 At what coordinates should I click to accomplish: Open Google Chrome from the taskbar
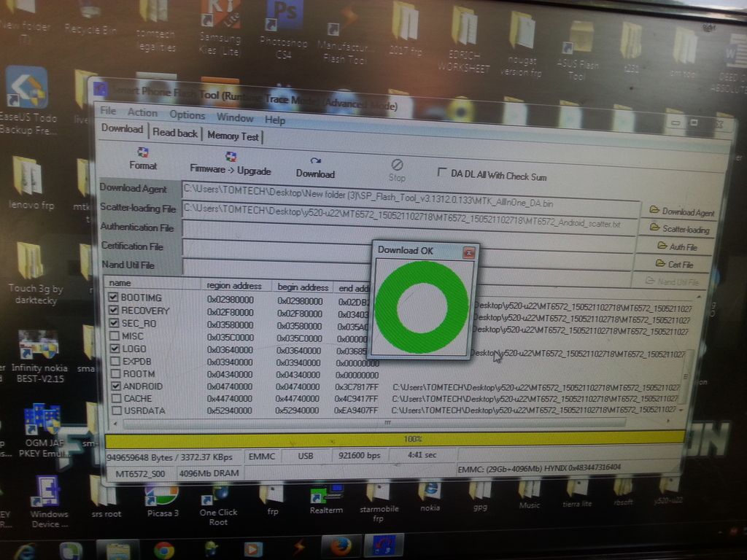[163, 550]
